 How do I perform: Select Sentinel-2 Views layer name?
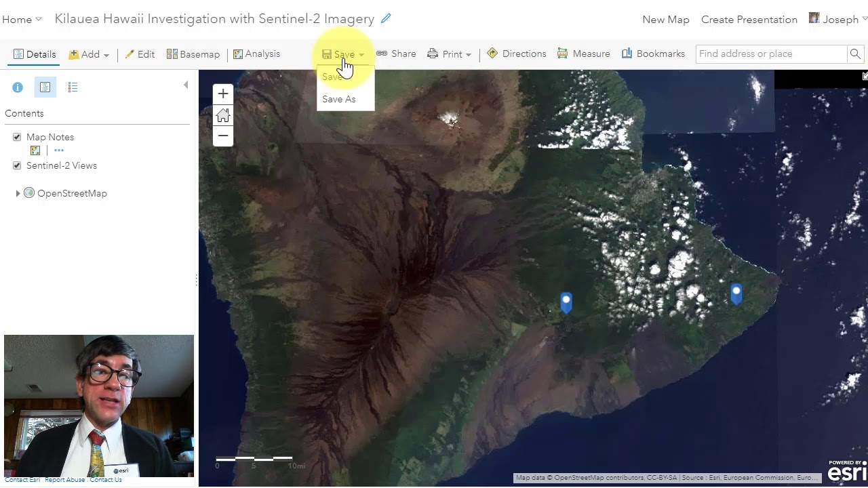(62, 165)
